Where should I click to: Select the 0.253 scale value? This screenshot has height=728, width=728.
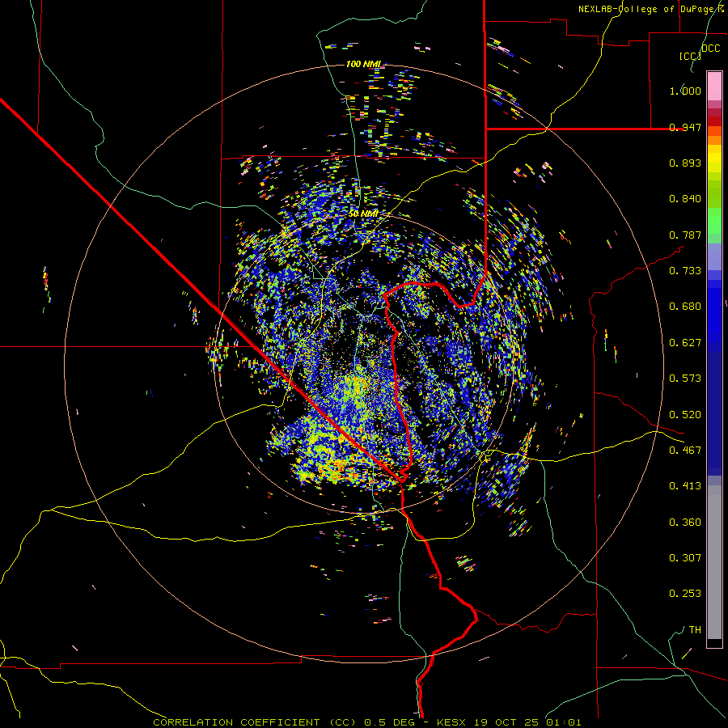685,594
